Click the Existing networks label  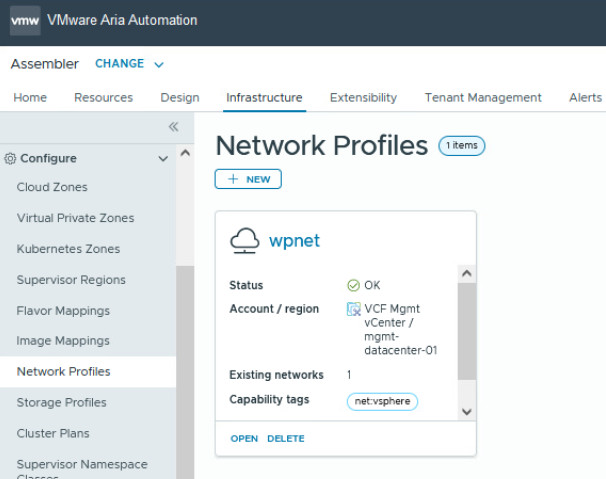coord(276,375)
